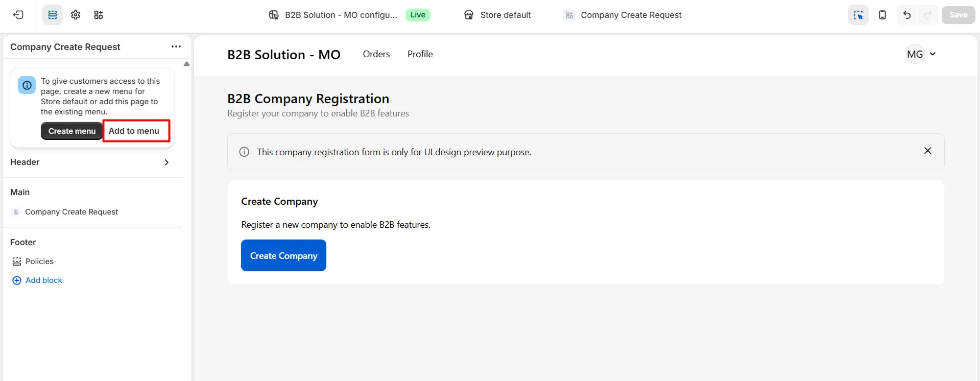The width and height of the screenshot is (980, 381).
Task: Click the blue Create Company button
Action: [x=283, y=255]
